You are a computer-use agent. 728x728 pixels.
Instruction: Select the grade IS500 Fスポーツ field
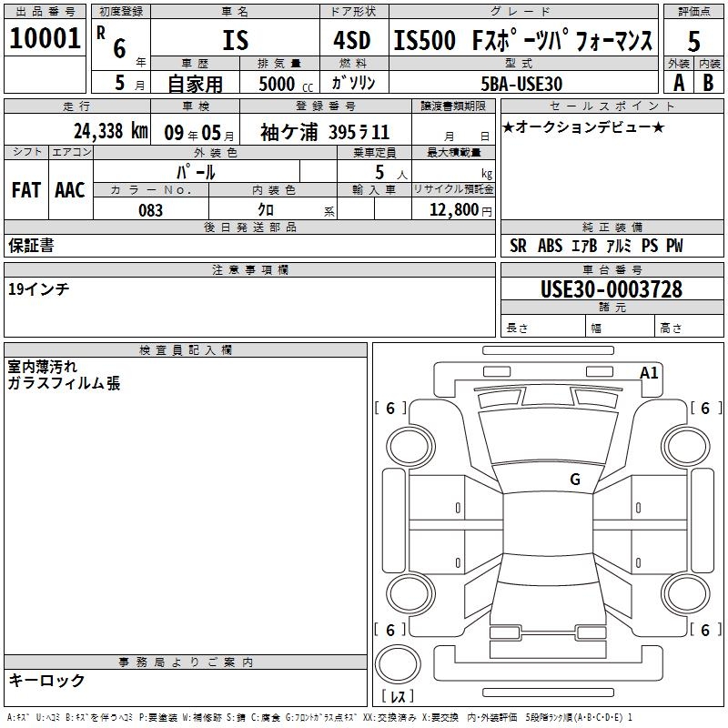(x=523, y=40)
